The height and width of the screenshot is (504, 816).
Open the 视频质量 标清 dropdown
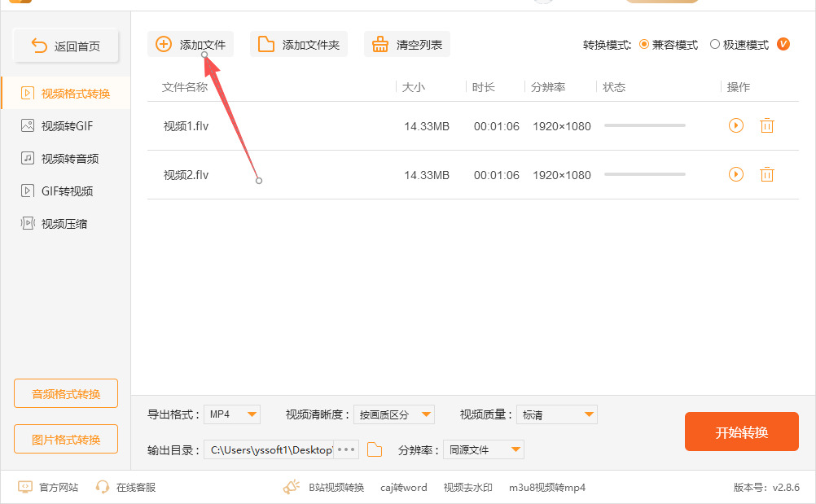point(557,414)
